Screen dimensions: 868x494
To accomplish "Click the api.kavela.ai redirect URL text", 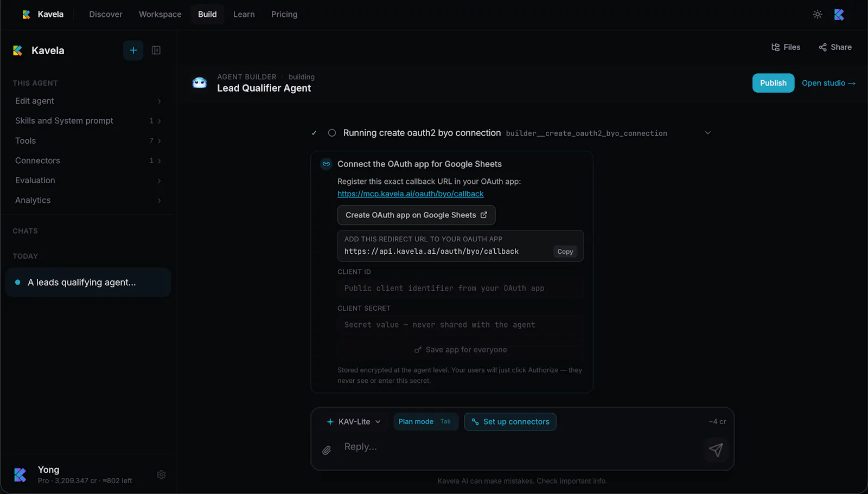I will 431,252.
